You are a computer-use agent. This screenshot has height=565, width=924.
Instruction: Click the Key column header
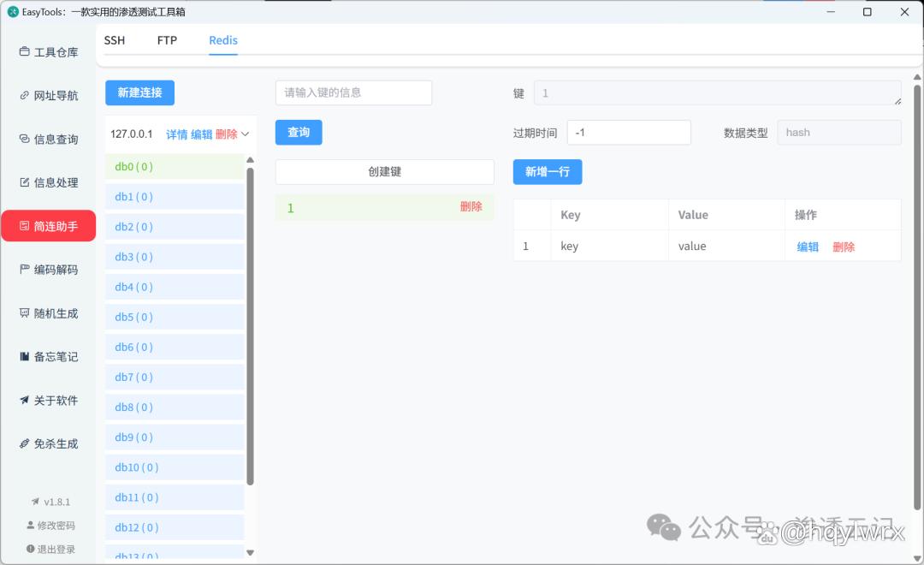(609, 215)
